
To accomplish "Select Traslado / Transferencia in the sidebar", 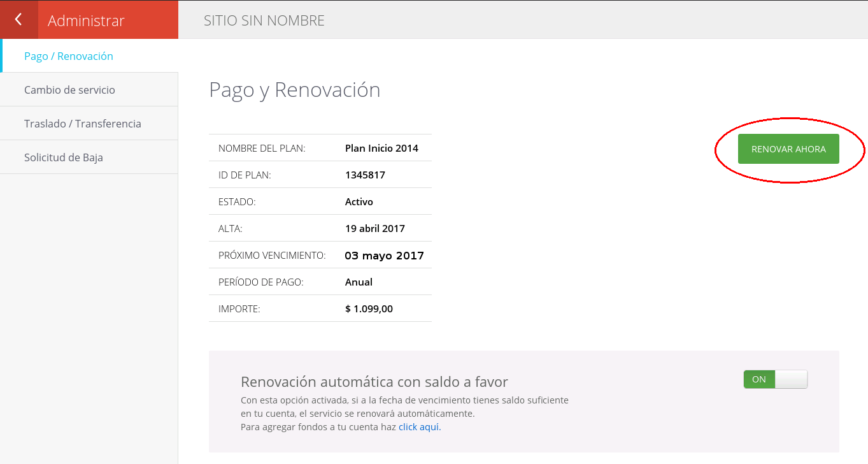I will tap(89, 124).
